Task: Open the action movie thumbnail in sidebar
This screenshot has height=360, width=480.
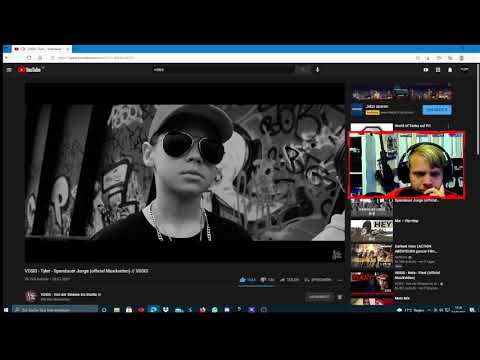Action: pyautogui.click(x=371, y=257)
